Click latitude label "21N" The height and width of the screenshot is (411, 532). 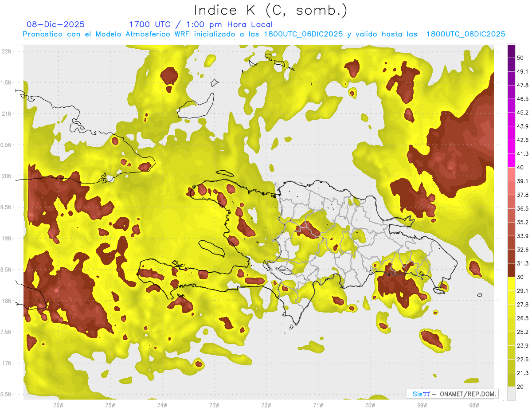tap(7, 114)
